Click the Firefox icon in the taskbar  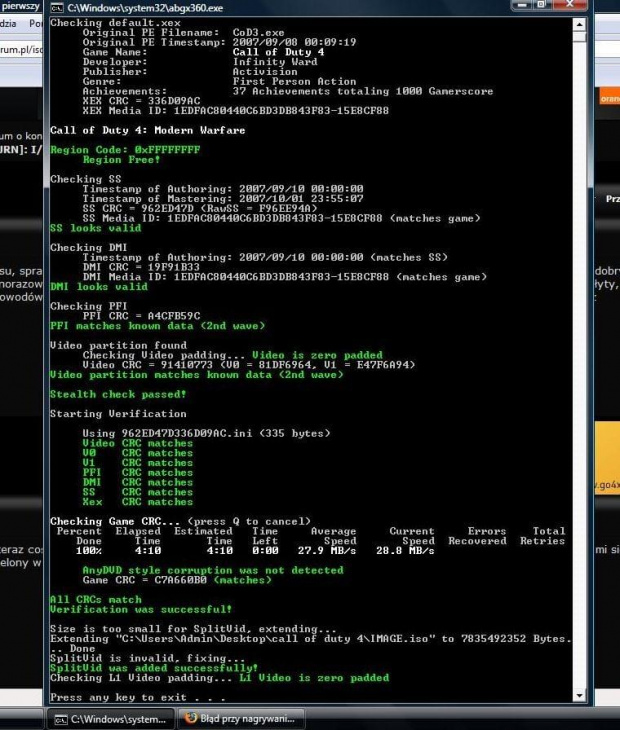tap(191, 718)
